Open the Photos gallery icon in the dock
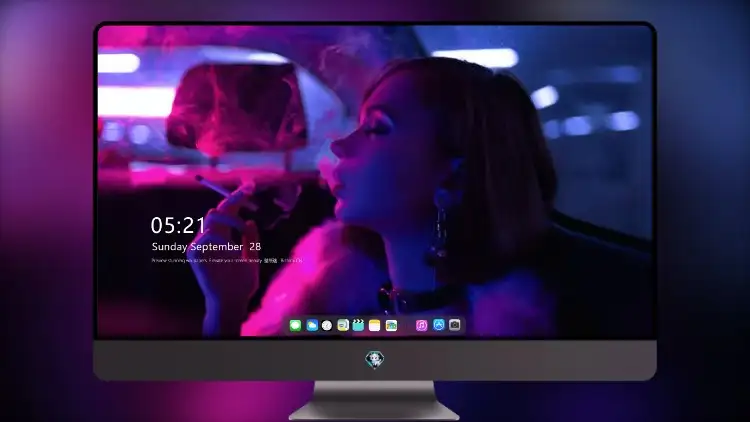750x422 pixels. pyautogui.click(x=391, y=325)
